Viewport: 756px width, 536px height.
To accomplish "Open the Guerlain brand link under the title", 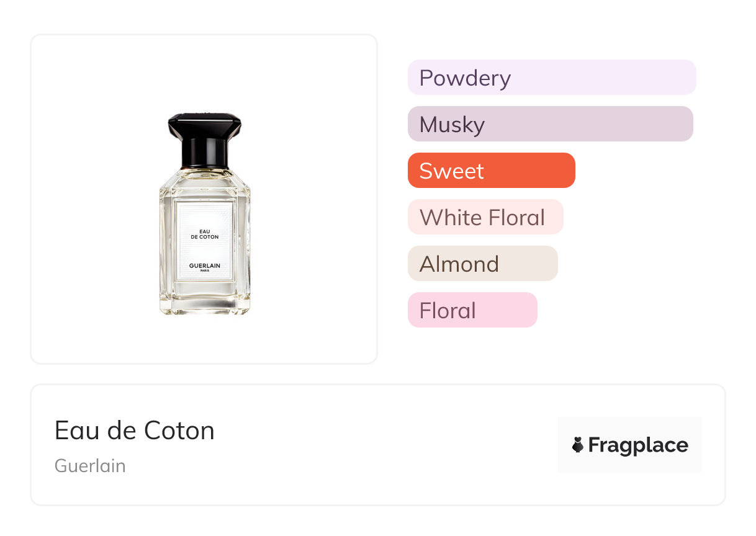I will click(90, 466).
